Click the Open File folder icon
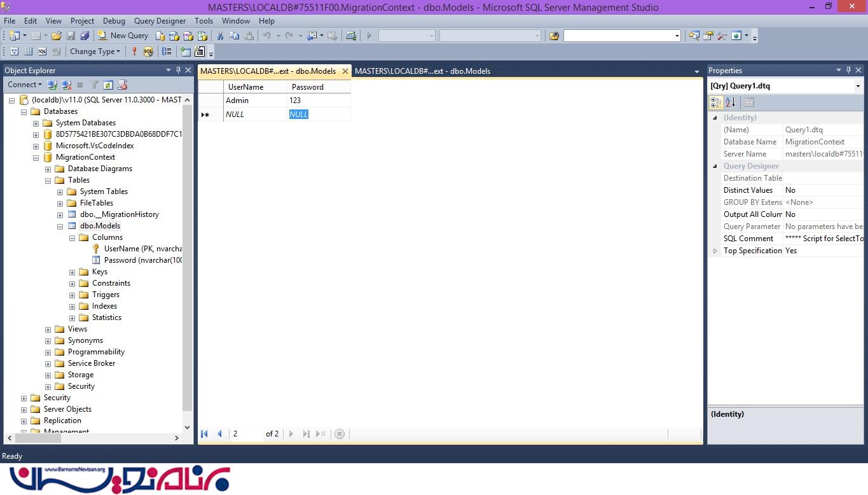Viewport: 868px width, 495px height. click(x=57, y=36)
